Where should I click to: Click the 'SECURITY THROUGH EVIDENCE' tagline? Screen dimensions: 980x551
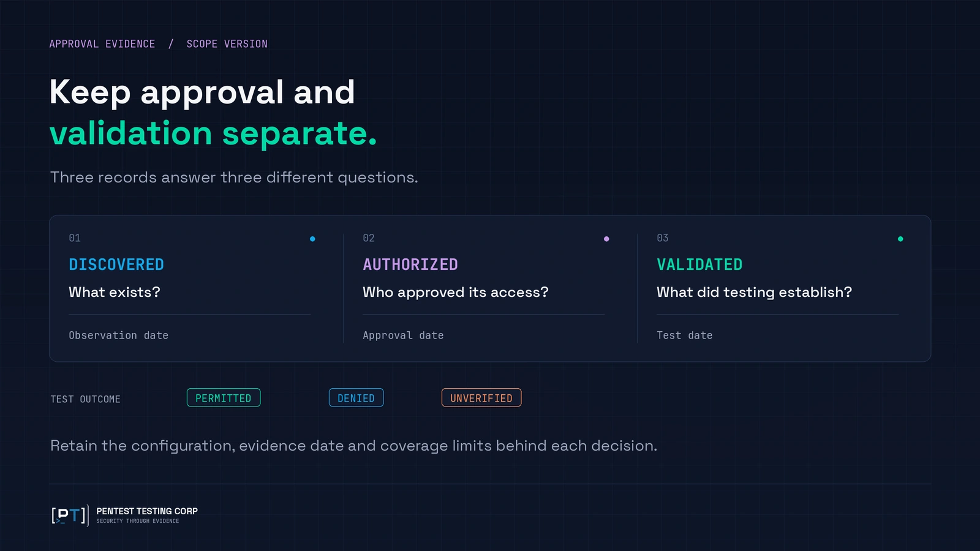138,521
